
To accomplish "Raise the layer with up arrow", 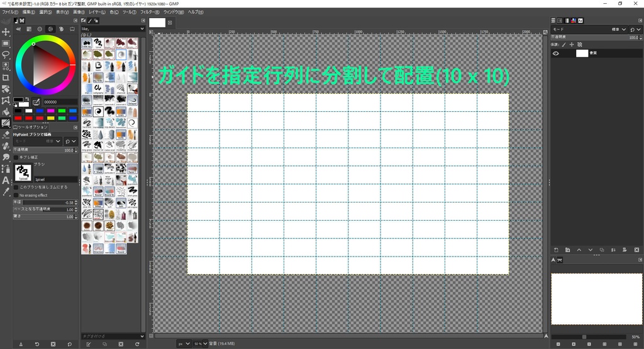I will point(579,250).
